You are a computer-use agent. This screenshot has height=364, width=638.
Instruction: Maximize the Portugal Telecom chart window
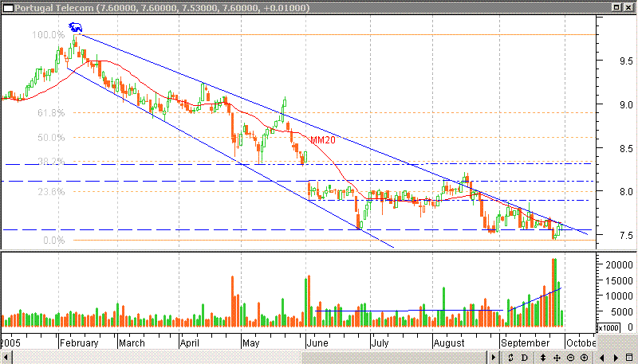pos(616,7)
